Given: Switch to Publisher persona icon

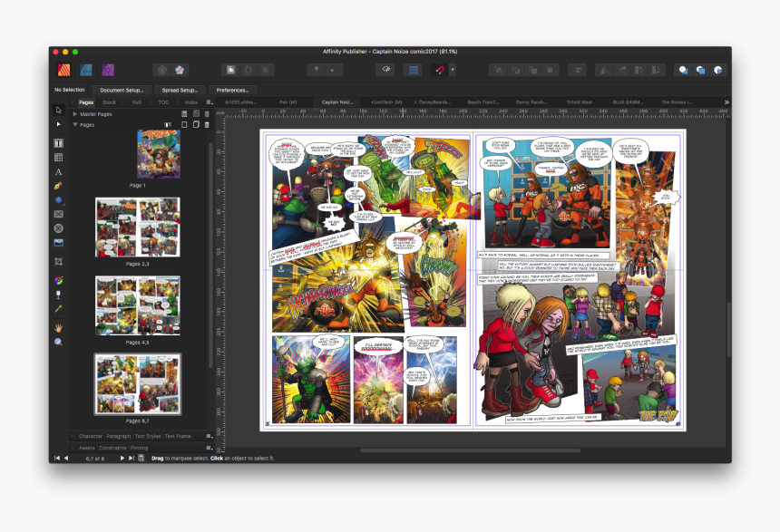Looking at the screenshot, I should click(63, 70).
